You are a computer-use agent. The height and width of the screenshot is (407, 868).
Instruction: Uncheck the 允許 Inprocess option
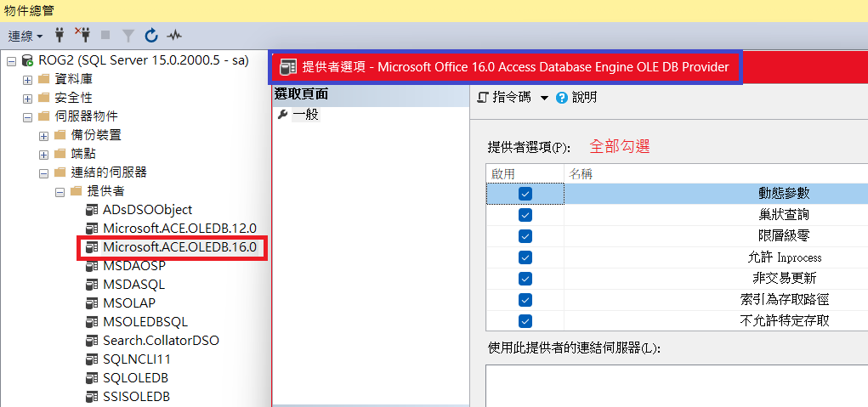tap(525, 257)
